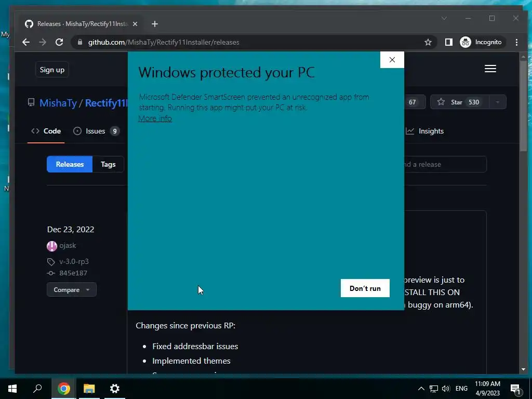The height and width of the screenshot is (399, 532).
Task: Switch to the Issues tab
Action: [x=96, y=131]
